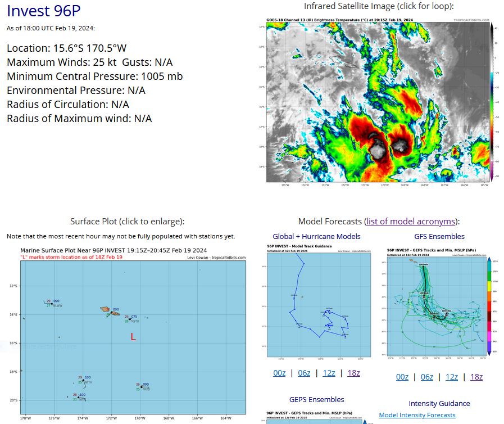This screenshot has width=504, height=424.
Task: Click the red L storm marker on the surface plot
Action: pos(133,337)
